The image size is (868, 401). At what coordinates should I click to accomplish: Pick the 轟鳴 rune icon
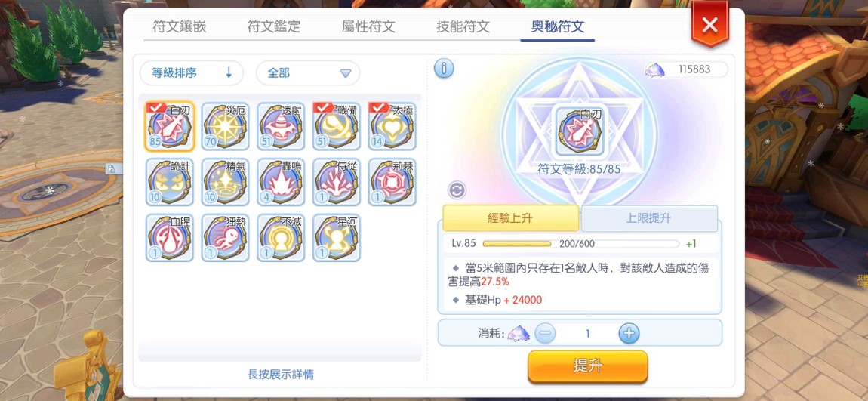[281, 182]
